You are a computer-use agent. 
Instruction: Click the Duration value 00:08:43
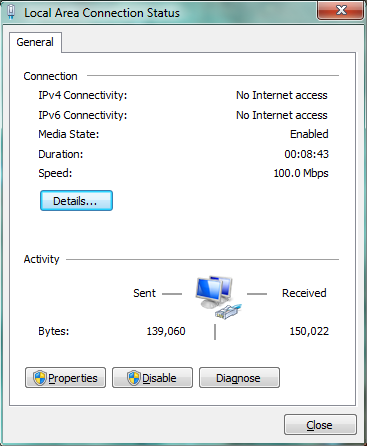tap(306, 154)
